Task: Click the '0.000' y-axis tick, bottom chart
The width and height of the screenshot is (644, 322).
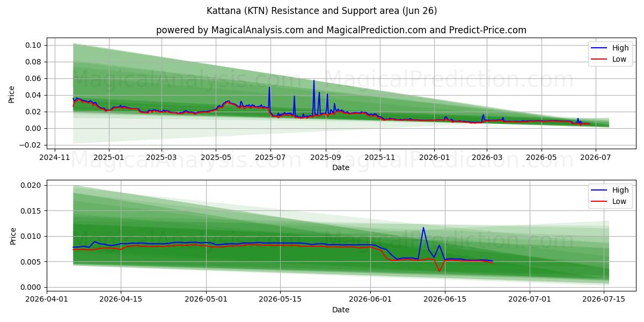Action: tap(31, 287)
